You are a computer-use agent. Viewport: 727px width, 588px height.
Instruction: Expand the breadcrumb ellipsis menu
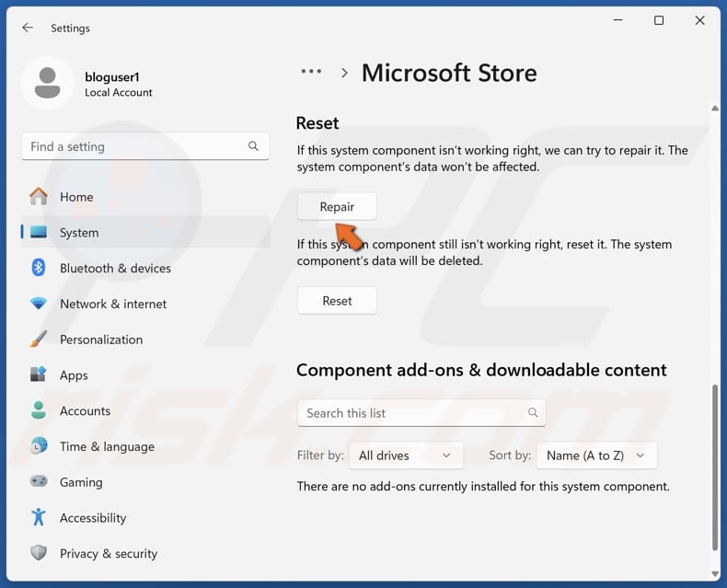(312, 72)
